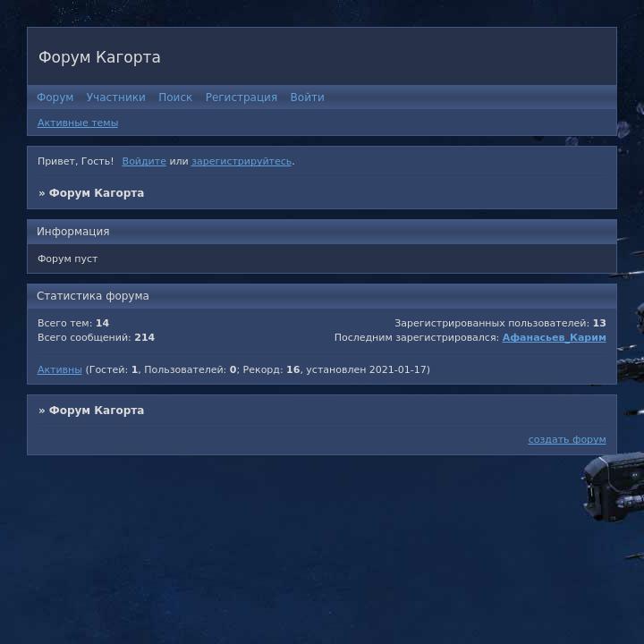Select the upper » Форум Кагорта breadcrumb
This screenshot has width=644, height=644.
tap(91, 193)
